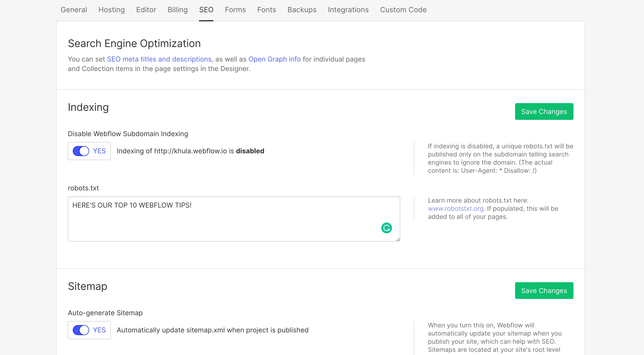Switch to the Hosting tab

(111, 10)
